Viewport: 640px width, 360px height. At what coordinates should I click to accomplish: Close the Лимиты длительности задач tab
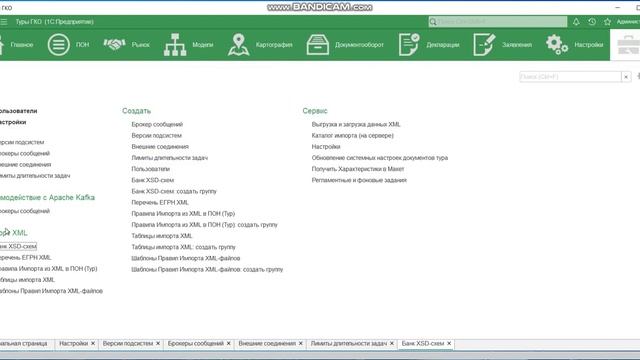(392, 343)
